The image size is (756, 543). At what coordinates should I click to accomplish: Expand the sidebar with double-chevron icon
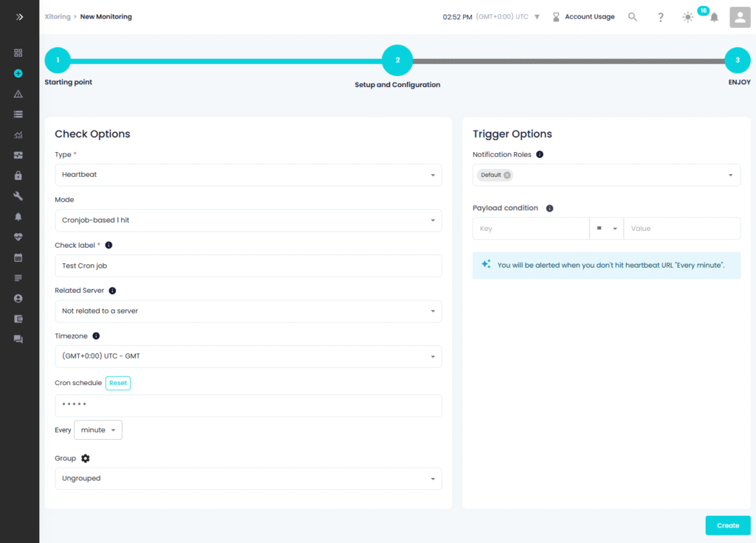coord(18,16)
